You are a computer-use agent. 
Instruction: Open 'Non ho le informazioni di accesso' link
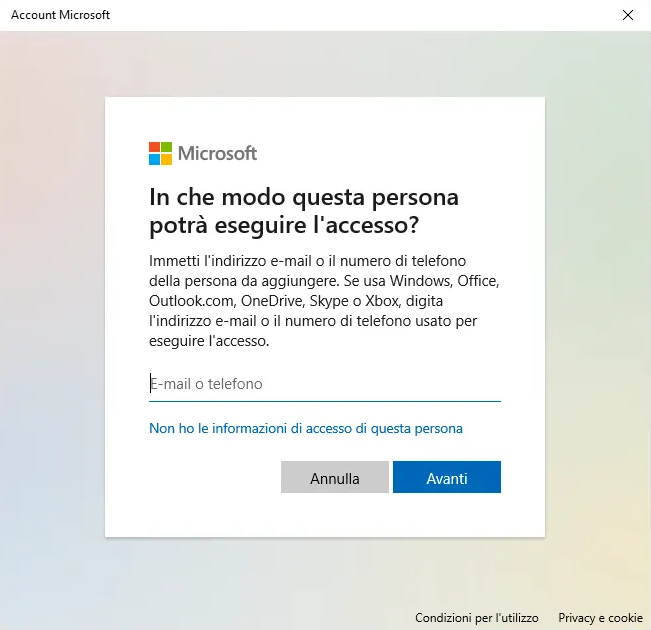click(x=306, y=428)
